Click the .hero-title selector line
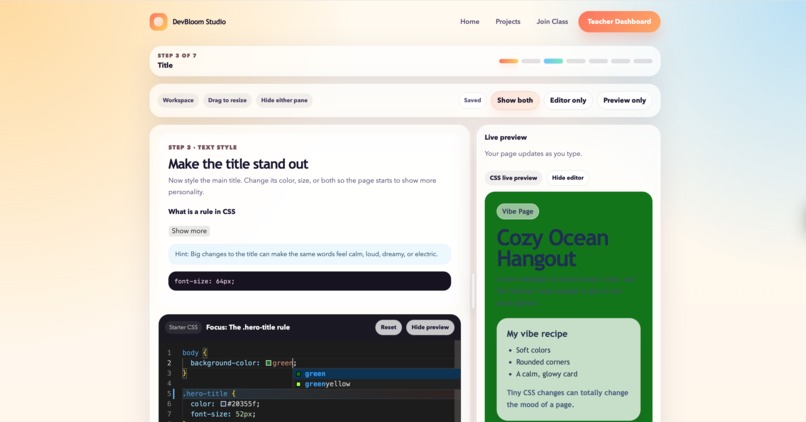Screen dimensions: 806x422 click(209, 394)
